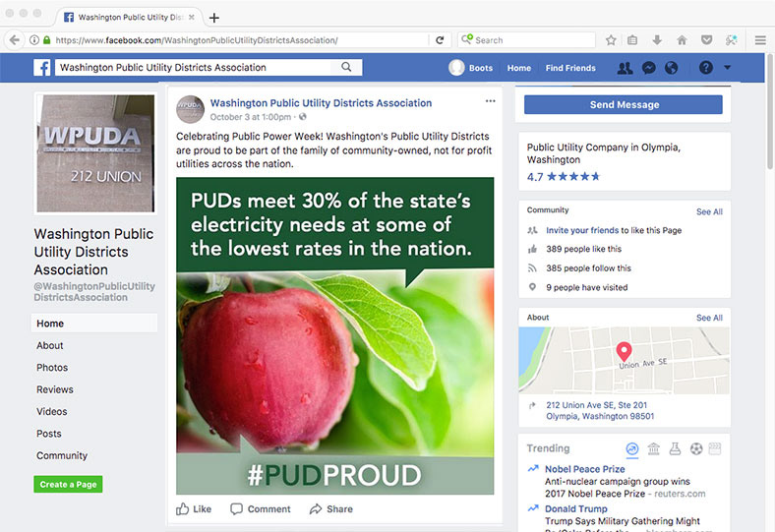This screenshot has width=775, height=532.
Task: Open the Donald Trump trending topic
Action: point(575,508)
